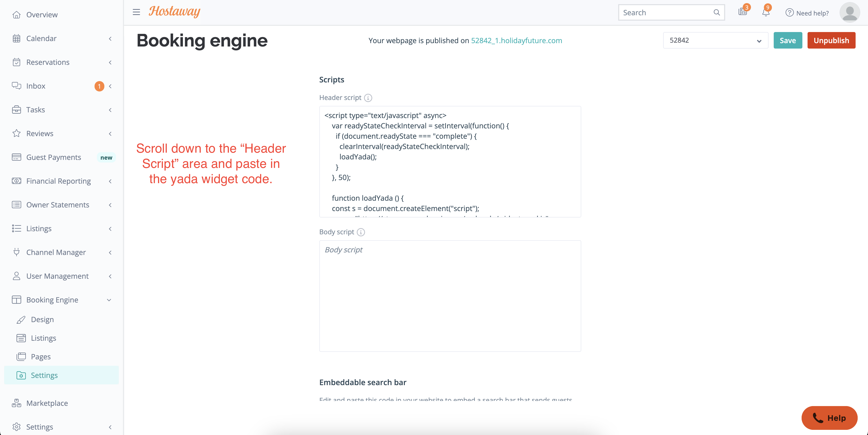The height and width of the screenshot is (435, 868).
Task: Expand the Calendar sidebar menu
Action: (x=41, y=38)
